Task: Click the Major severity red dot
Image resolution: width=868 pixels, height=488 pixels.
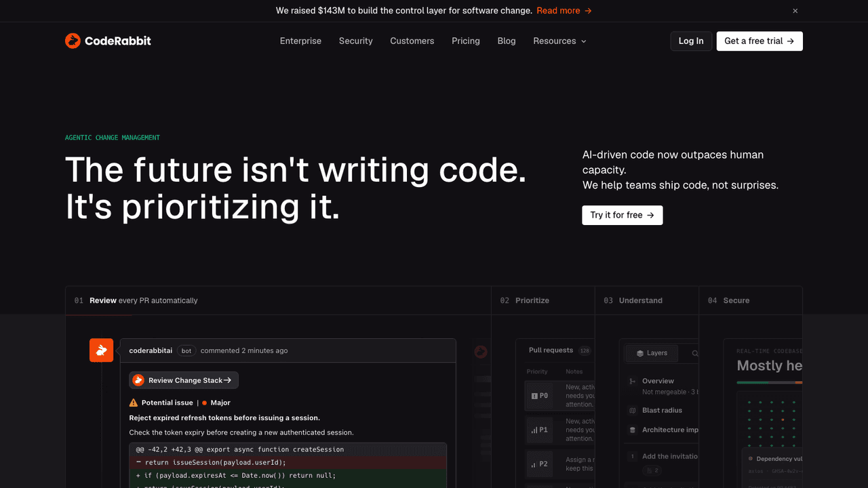Action: coord(204,403)
